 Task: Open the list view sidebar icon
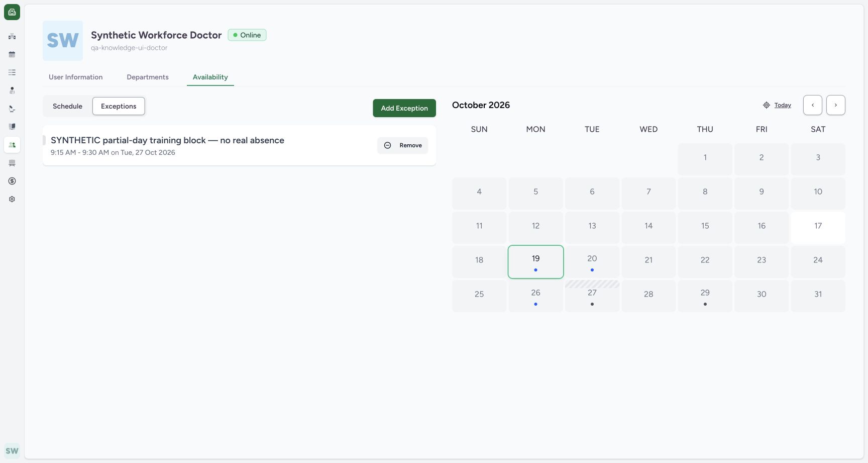(x=12, y=72)
